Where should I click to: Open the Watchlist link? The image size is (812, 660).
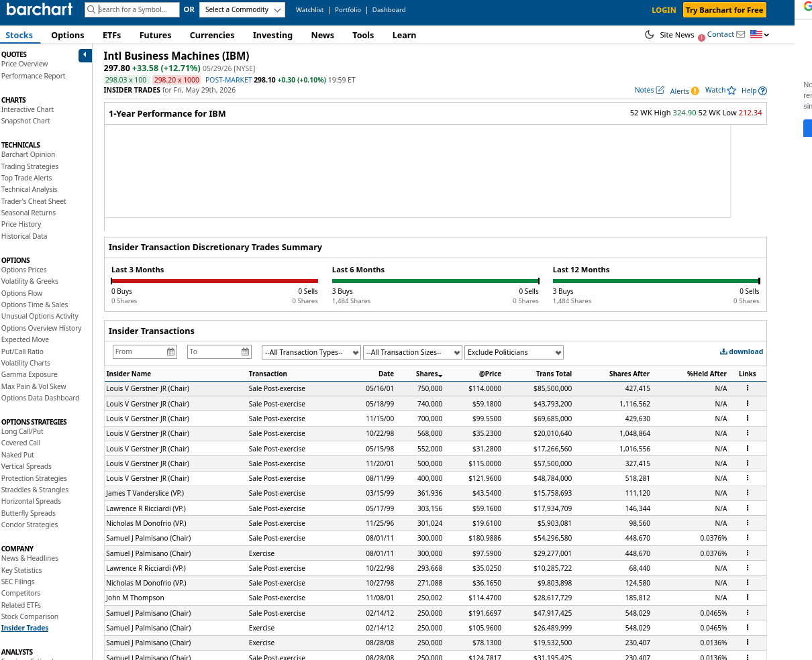309,9
